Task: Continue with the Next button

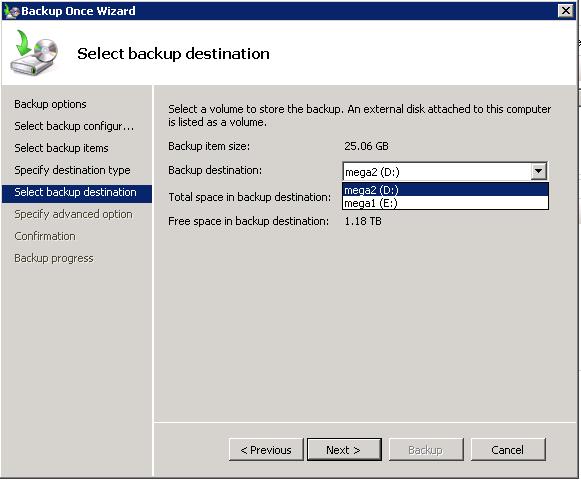Action: (x=344, y=450)
